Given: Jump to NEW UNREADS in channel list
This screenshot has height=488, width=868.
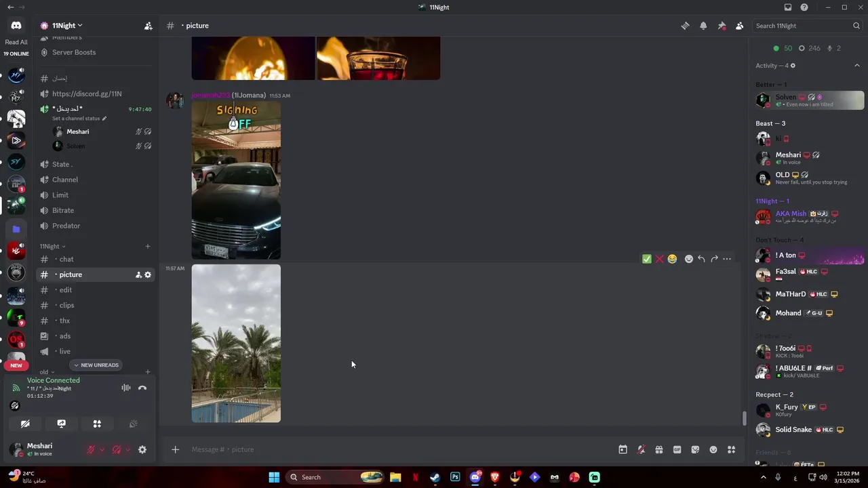Looking at the screenshot, I should click(x=96, y=365).
